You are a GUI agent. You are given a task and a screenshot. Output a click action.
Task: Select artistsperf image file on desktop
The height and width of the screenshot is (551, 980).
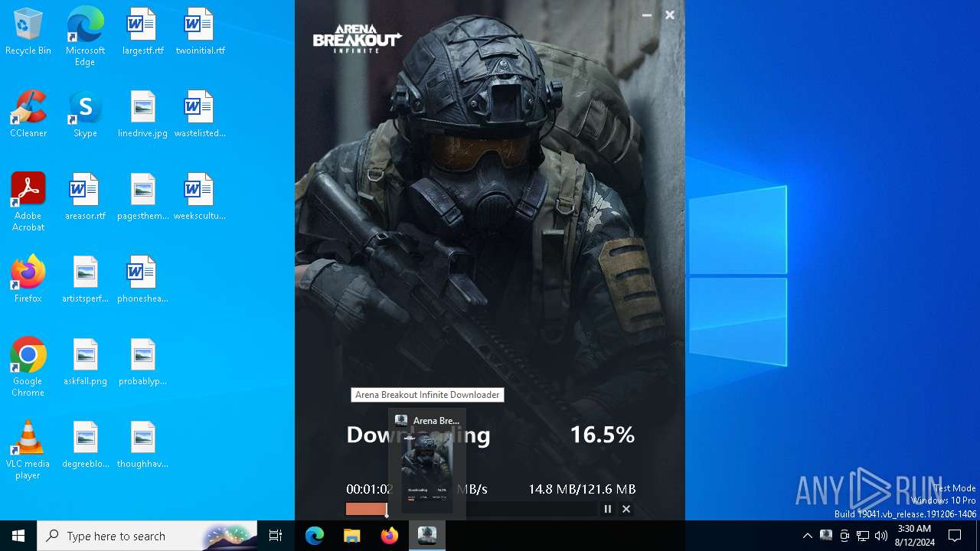85,280
